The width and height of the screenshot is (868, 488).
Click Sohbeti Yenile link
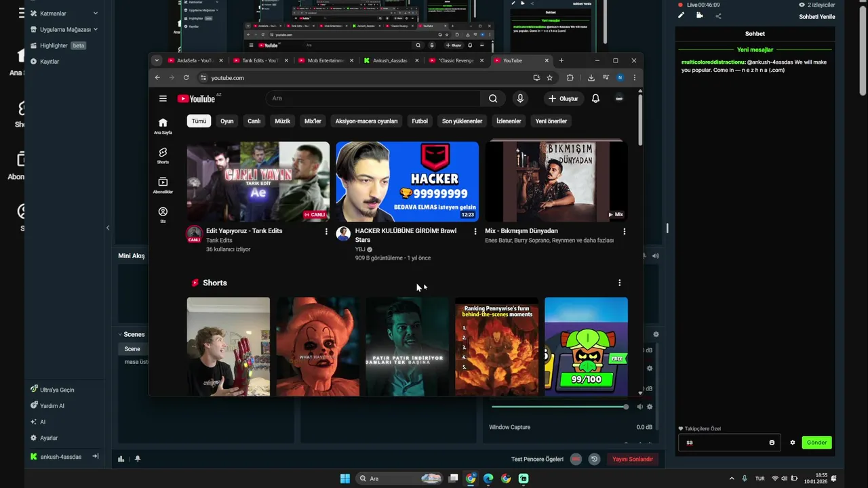coord(817,17)
